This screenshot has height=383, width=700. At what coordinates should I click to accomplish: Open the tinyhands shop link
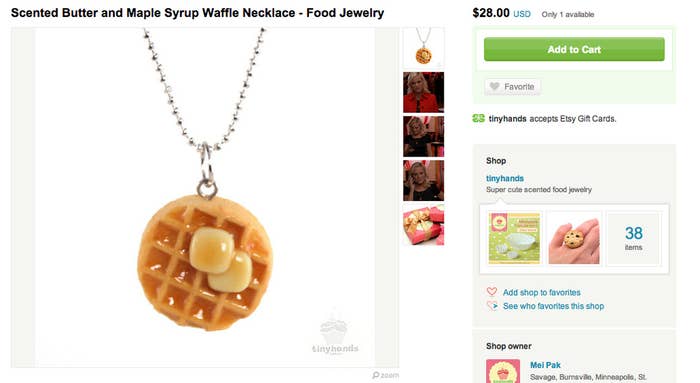504,178
